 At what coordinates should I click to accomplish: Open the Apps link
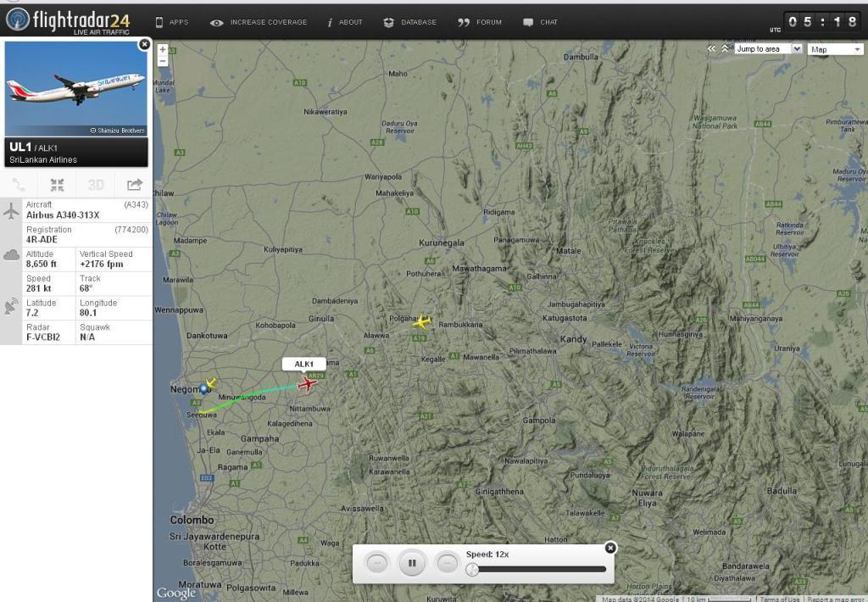(172, 22)
